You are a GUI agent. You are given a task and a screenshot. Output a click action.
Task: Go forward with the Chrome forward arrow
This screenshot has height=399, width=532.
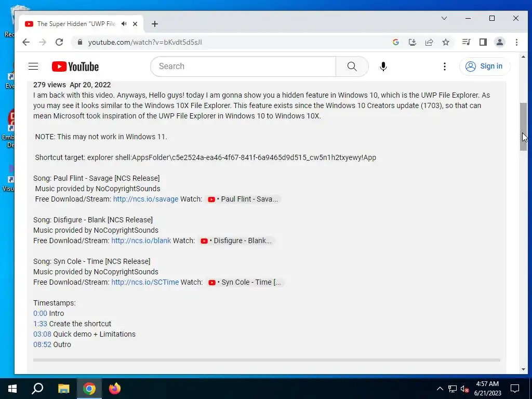(43, 42)
